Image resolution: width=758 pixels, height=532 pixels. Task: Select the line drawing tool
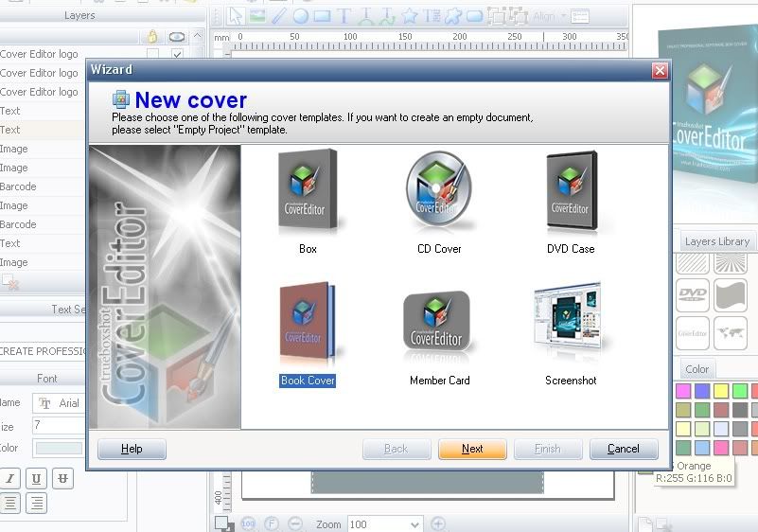tap(278, 16)
